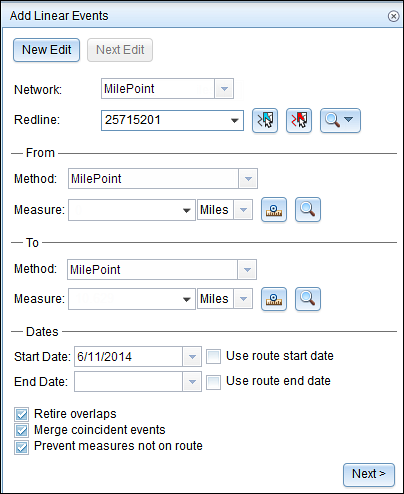Expand the Redline 25715201 dropdown arrow

tap(235, 120)
